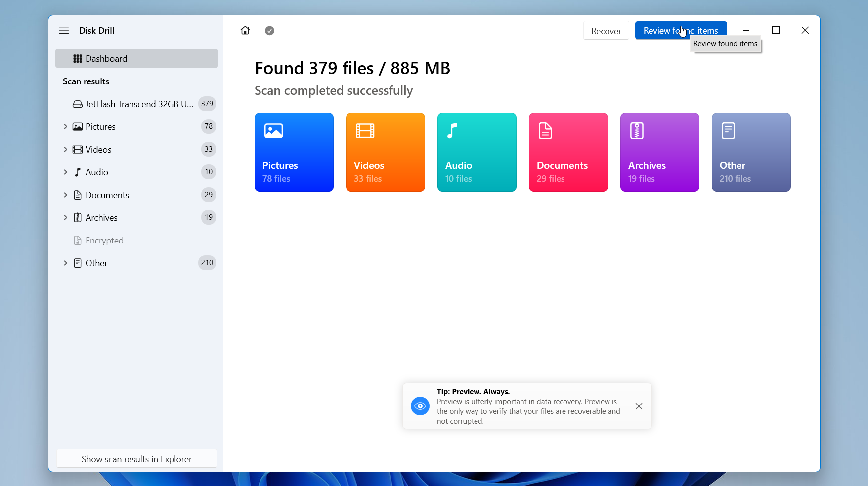868x486 pixels.
Task: Expand the Pictures tree item
Action: pyautogui.click(x=65, y=127)
